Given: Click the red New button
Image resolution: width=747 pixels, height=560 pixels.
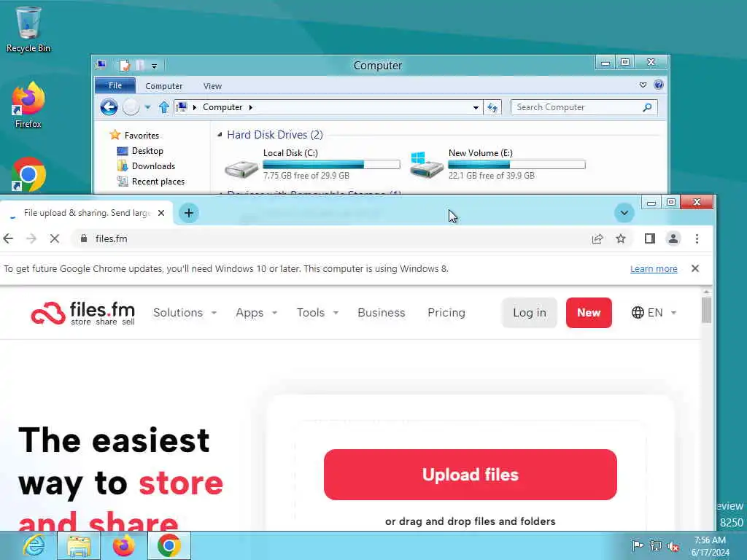Looking at the screenshot, I should [x=589, y=313].
